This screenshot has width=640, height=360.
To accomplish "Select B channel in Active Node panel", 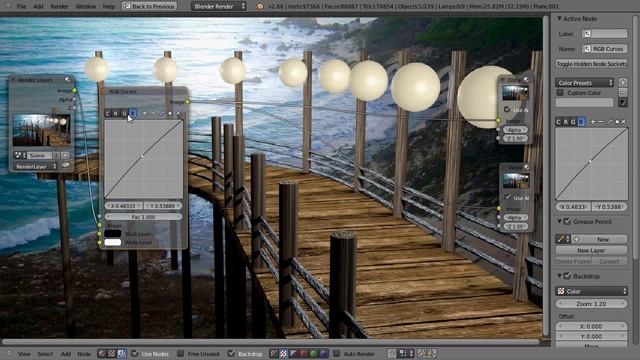I will pos(581,122).
